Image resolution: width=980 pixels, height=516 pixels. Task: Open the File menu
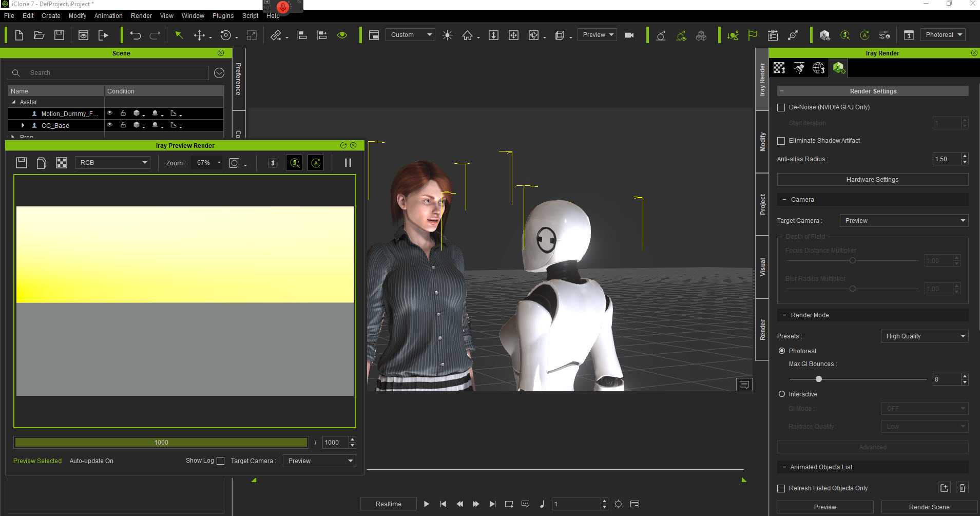[x=9, y=16]
